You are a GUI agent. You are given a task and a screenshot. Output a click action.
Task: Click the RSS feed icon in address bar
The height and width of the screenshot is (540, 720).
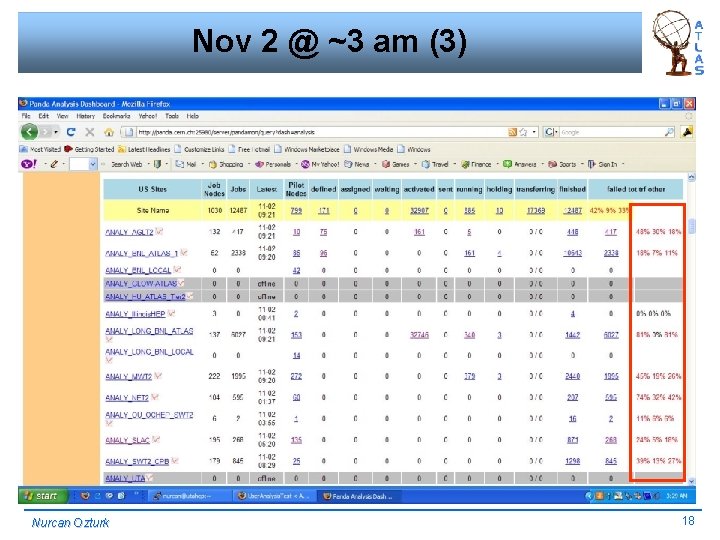(x=512, y=132)
